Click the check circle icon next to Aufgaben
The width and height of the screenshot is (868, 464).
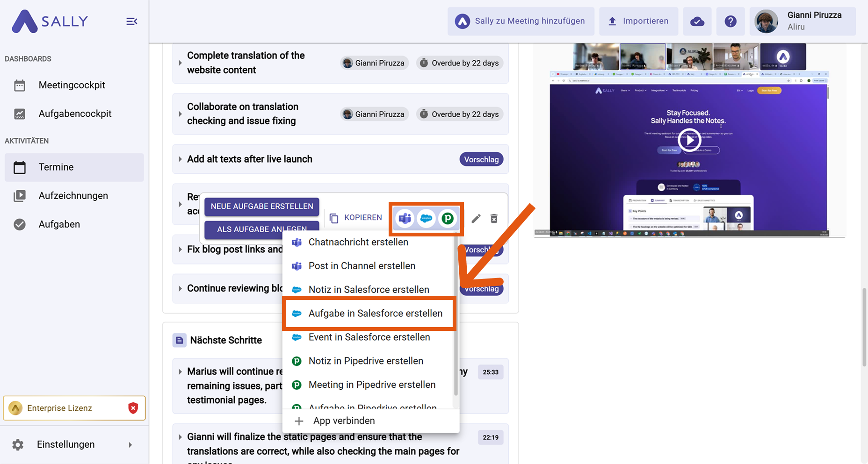(20, 224)
